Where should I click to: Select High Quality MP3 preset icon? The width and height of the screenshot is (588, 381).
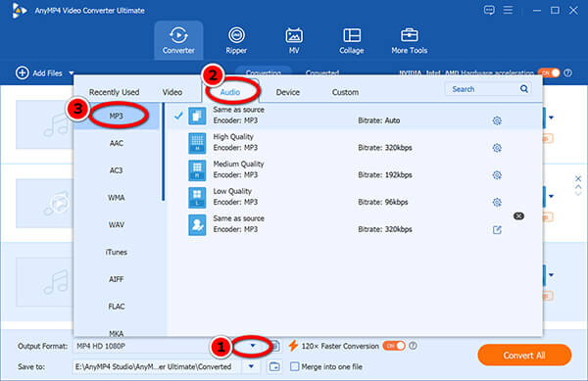(x=197, y=143)
